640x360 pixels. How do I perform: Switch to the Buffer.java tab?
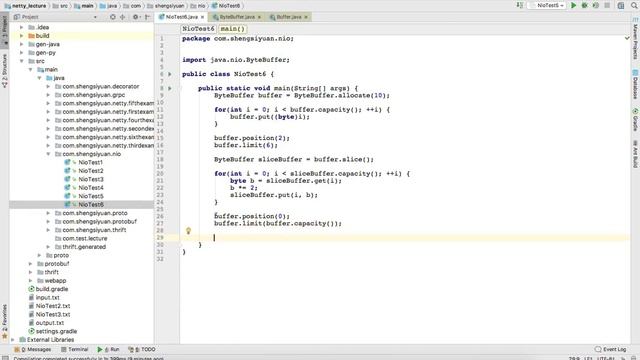[x=288, y=17]
